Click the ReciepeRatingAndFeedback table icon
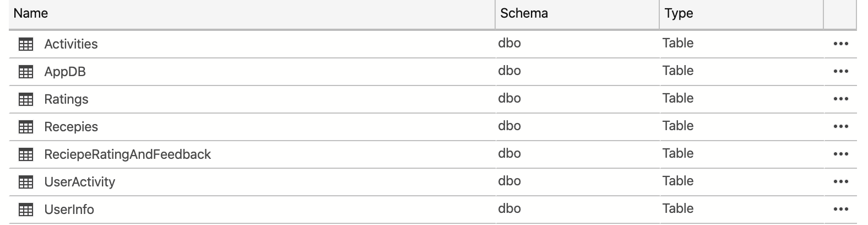Screen dimensions: 868x225 pos(26,154)
